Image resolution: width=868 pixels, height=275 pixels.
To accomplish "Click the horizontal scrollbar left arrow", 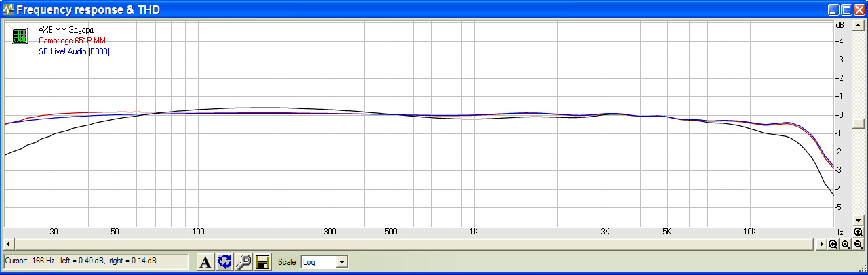I will 7,244.
